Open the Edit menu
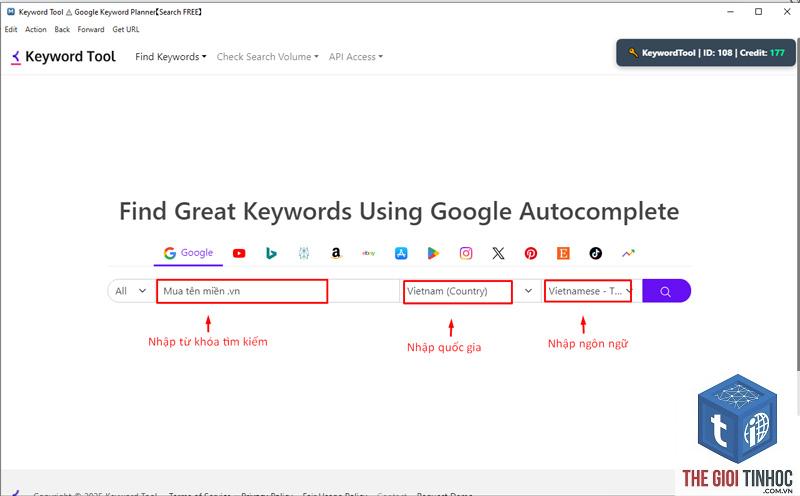Image resolution: width=800 pixels, height=496 pixels. 11,30
